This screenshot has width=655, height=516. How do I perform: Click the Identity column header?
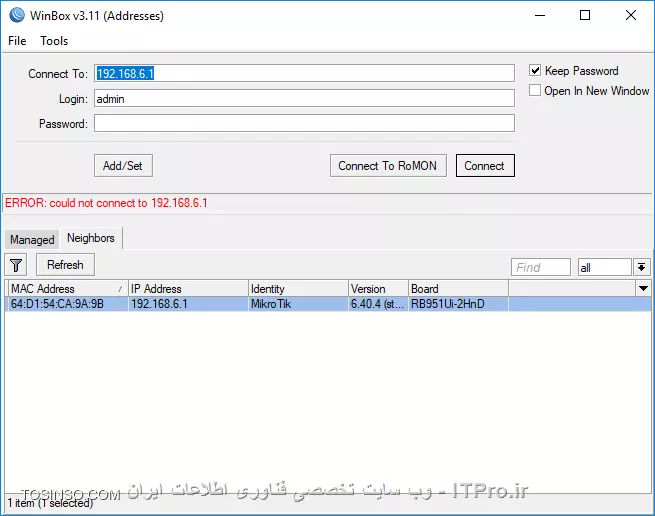(x=298, y=288)
